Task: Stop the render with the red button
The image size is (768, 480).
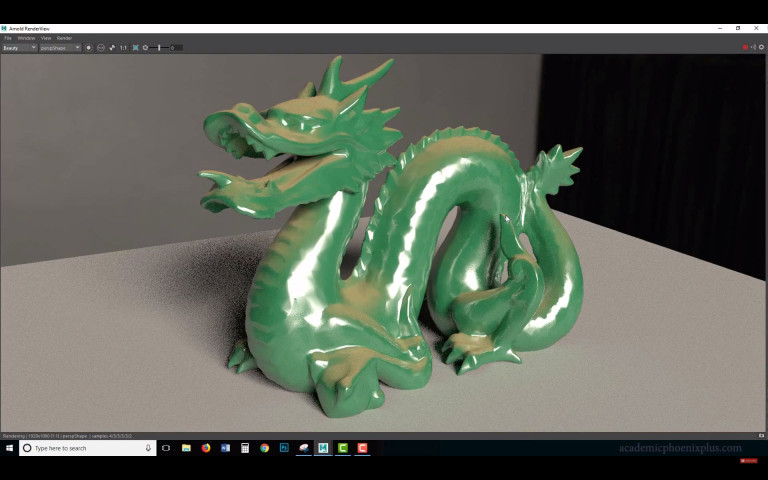Action: 745,47
